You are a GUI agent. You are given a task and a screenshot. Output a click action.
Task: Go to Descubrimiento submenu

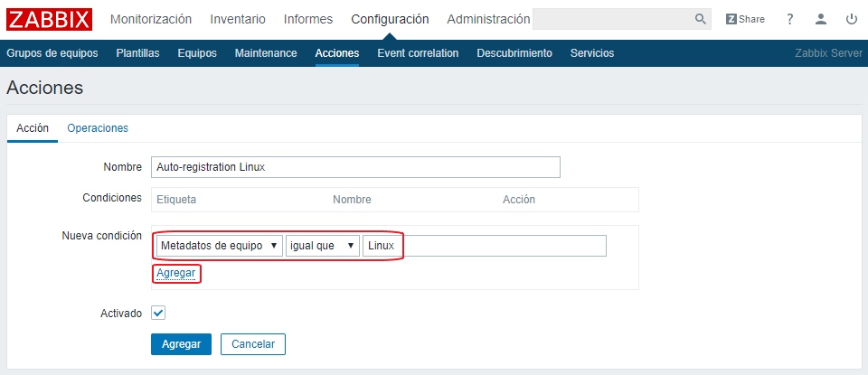pos(514,53)
